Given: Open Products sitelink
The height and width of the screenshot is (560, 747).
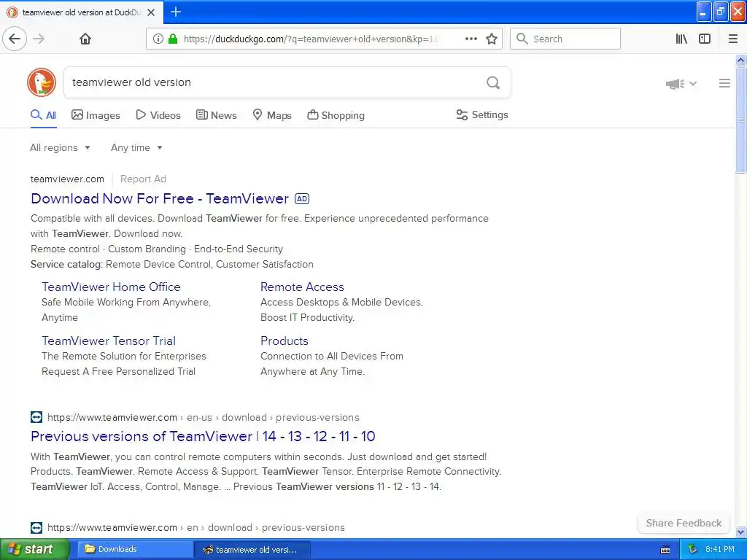Looking at the screenshot, I should pyautogui.click(x=285, y=341).
